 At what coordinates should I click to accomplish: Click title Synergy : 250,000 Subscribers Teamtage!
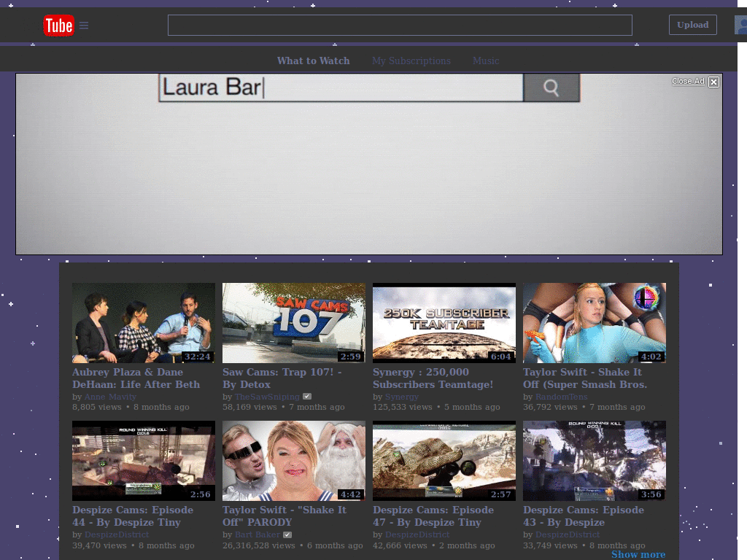tap(433, 378)
